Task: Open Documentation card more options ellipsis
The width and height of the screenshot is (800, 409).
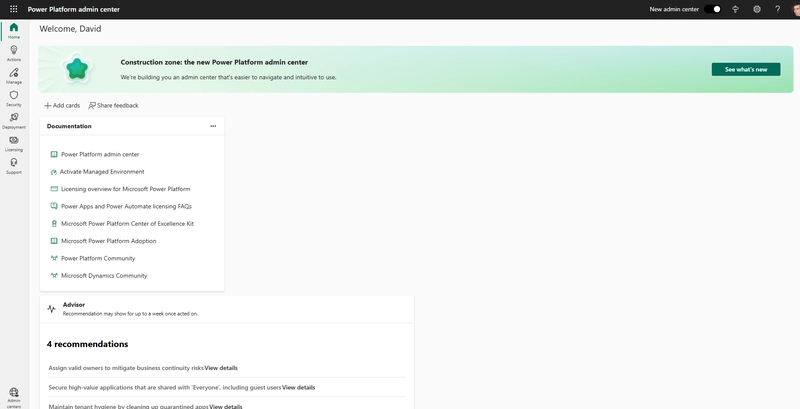Action: pos(213,126)
